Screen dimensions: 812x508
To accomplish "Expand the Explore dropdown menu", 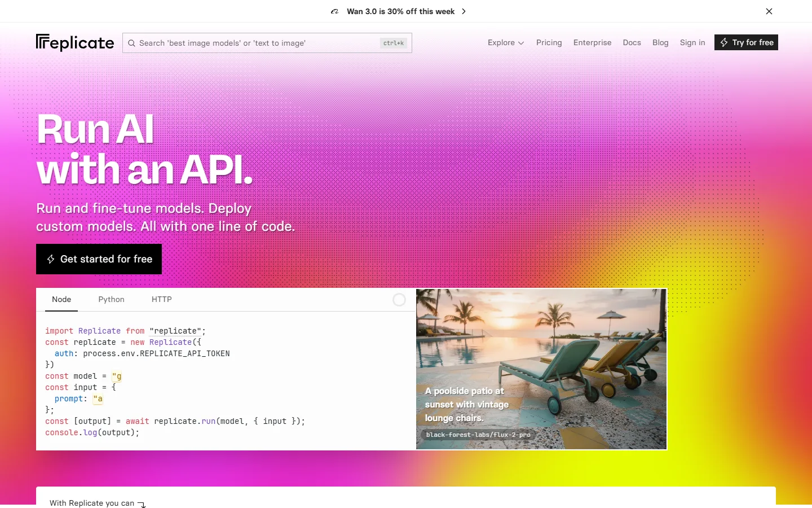I will [506, 42].
